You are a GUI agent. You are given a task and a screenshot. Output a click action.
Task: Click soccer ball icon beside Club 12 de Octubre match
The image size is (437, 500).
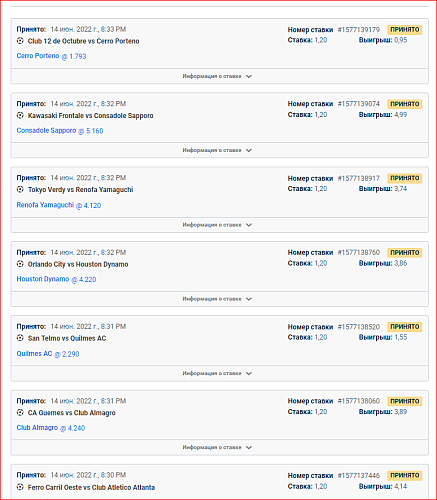click(20, 41)
